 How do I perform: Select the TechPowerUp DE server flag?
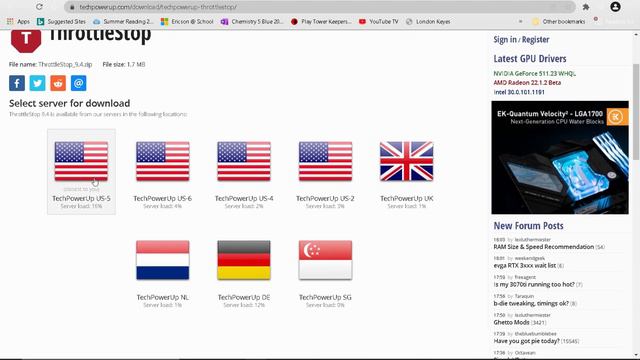coord(244,260)
